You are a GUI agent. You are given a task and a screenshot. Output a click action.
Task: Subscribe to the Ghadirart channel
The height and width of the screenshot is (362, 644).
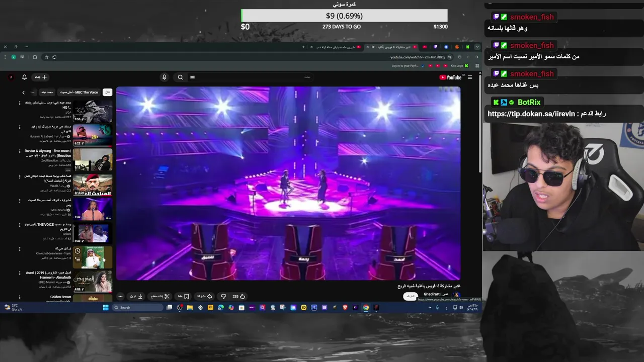(x=411, y=296)
